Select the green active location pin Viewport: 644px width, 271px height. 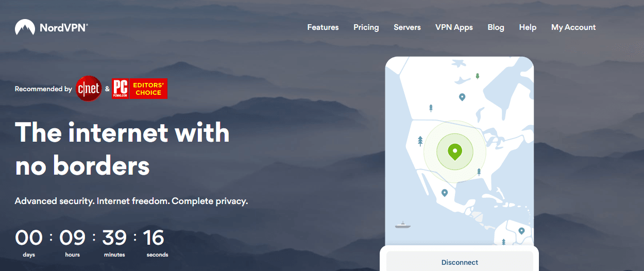tap(454, 152)
